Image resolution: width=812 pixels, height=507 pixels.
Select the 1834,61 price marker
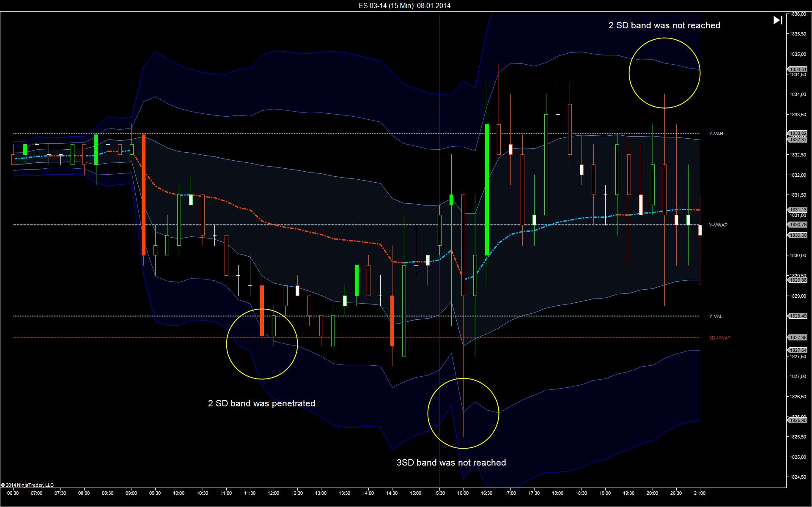tap(797, 69)
